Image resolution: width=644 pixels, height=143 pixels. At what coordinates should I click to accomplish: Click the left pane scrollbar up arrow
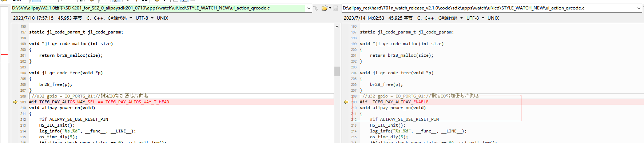pyautogui.click(x=337, y=27)
